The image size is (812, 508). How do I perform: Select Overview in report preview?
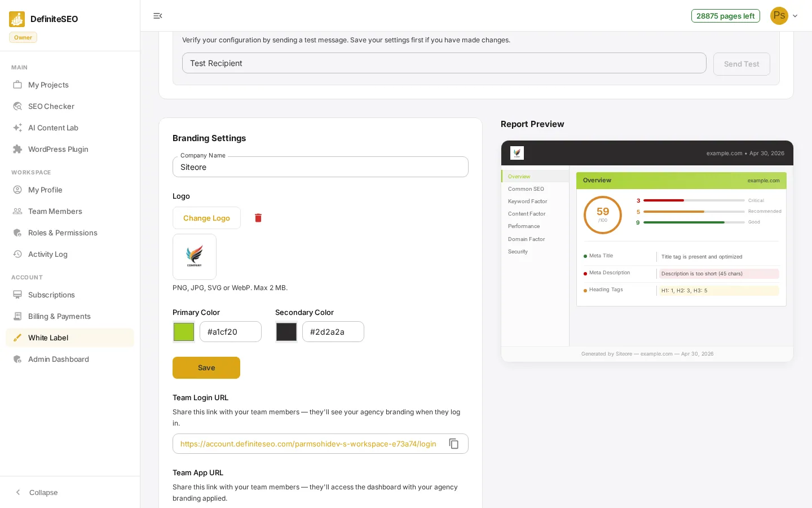[535, 177]
